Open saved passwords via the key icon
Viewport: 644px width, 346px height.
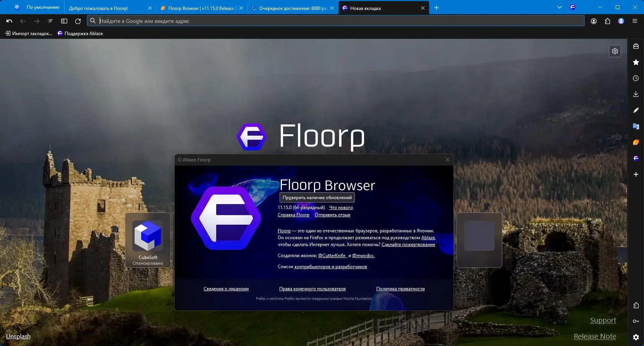click(636, 321)
